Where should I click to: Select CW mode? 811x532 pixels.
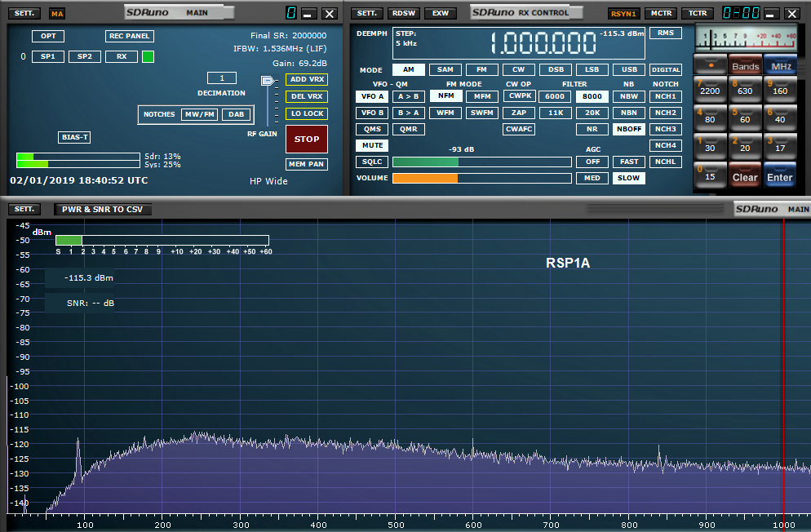(x=519, y=69)
